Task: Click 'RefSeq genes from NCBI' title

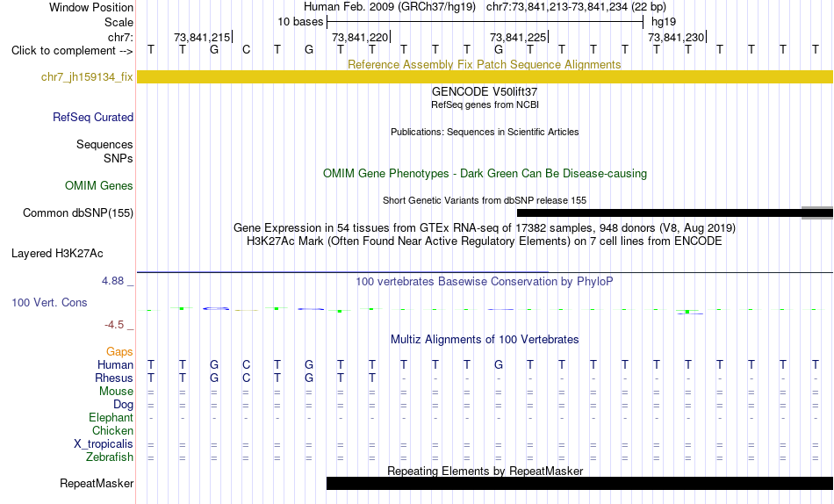Action: click(x=485, y=104)
